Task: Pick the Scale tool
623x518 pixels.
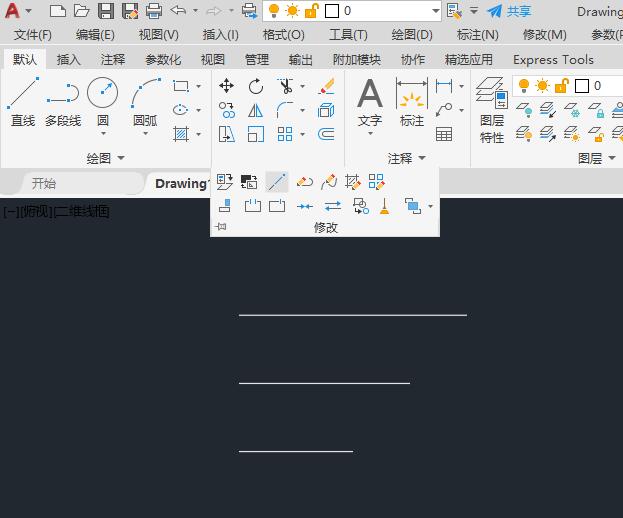Action: click(255, 134)
